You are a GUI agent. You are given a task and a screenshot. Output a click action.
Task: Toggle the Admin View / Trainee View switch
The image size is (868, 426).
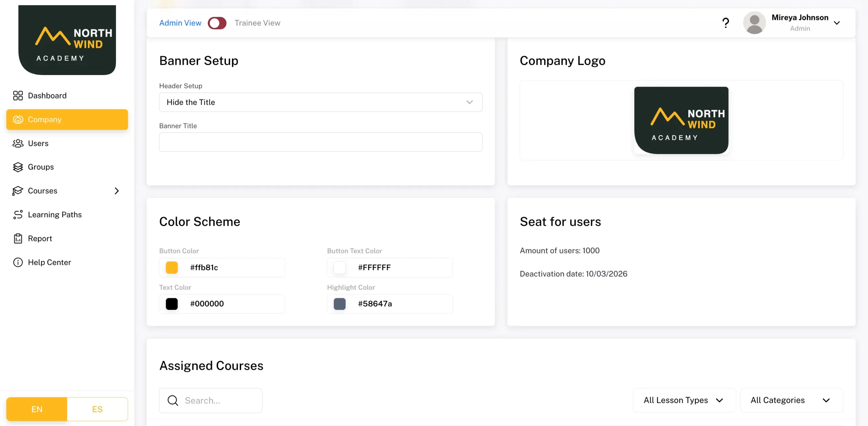(x=217, y=23)
